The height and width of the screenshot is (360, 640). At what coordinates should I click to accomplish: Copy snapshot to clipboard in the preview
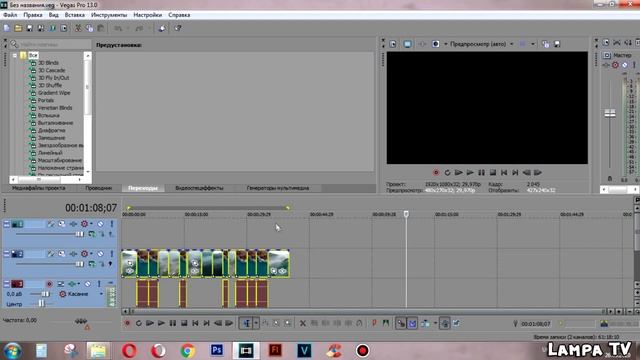tap(546, 44)
